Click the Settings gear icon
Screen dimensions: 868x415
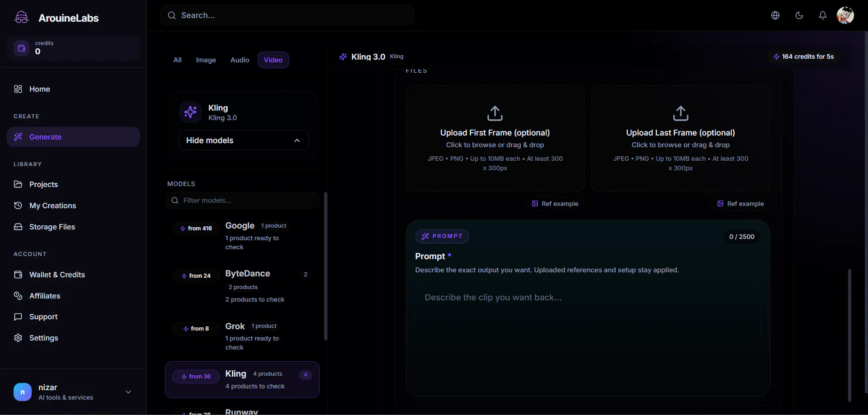coord(18,338)
